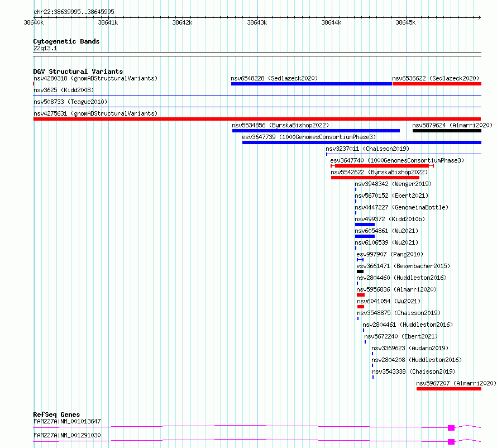Select the esv3661471 (Besenbacher2015) label
The width and height of the screenshot is (497, 448).
[403, 266]
